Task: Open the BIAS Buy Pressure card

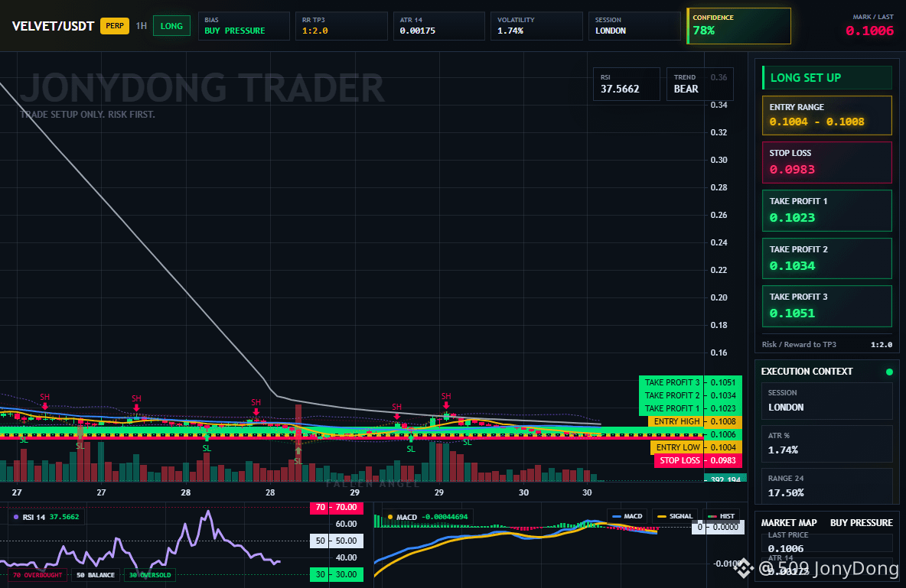Action: (243, 26)
